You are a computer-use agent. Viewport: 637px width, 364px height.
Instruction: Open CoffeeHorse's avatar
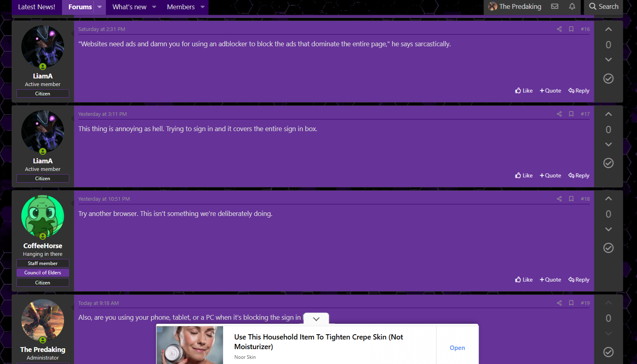pos(43,216)
